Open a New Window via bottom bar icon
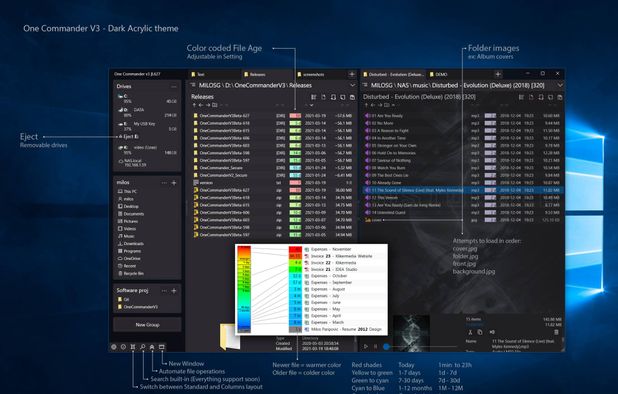The image size is (618, 394). 162,347
